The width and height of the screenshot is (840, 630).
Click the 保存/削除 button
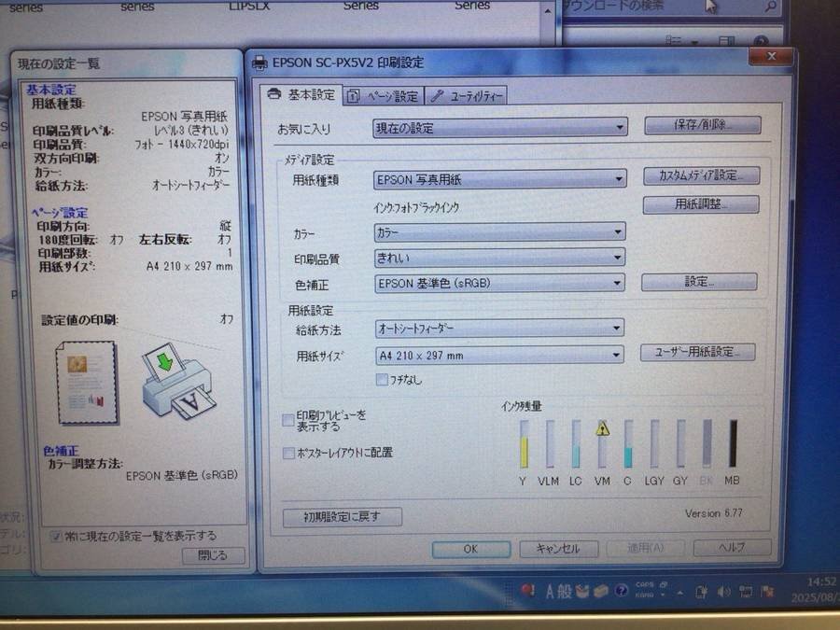702,125
